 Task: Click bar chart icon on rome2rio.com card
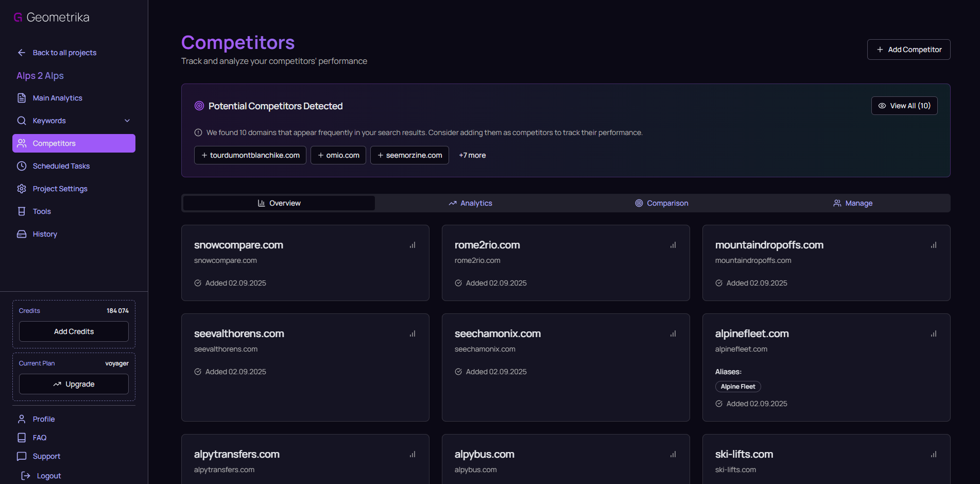(x=673, y=245)
